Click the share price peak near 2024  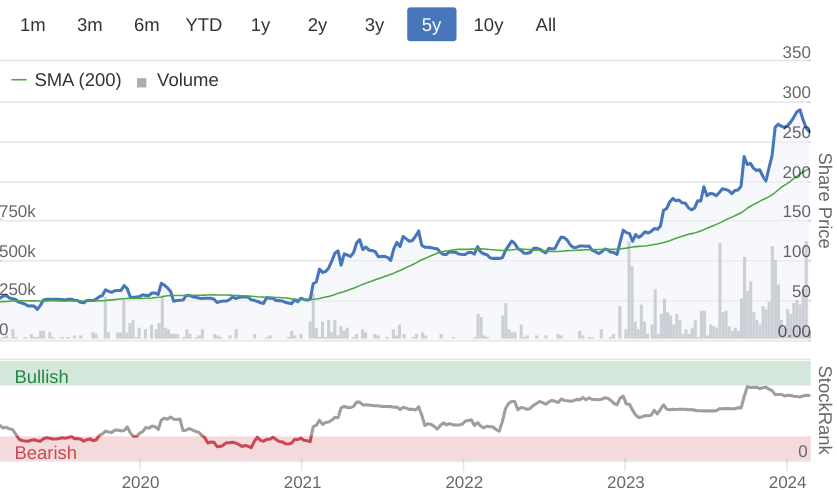click(798, 110)
